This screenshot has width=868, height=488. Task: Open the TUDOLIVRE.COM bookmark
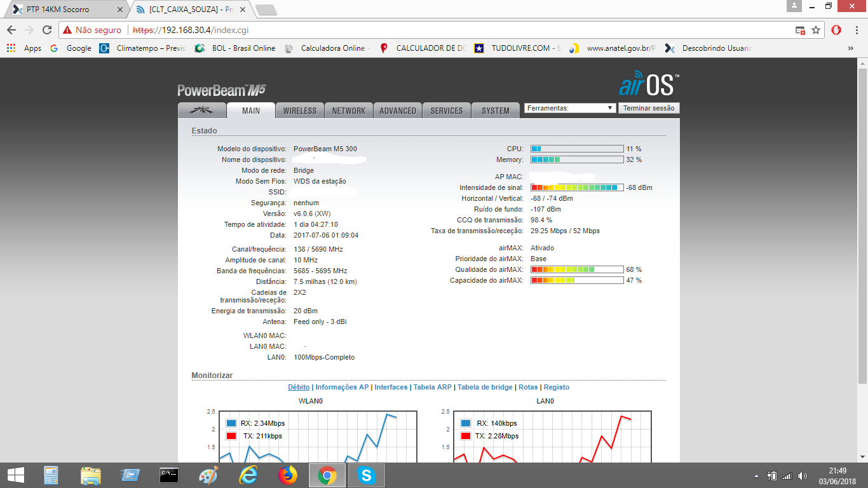pyautogui.click(x=517, y=48)
